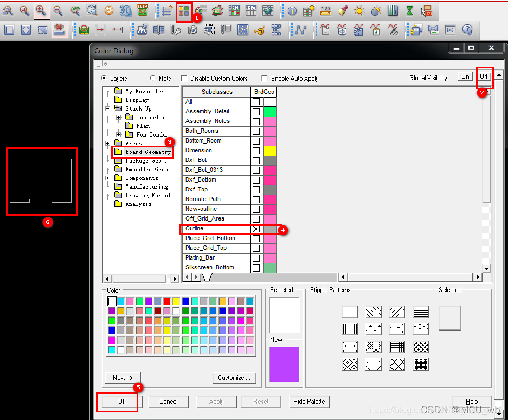This screenshot has height=420, width=508.
Task: Click the Show Measure ruler icon
Action: [326, 11]
